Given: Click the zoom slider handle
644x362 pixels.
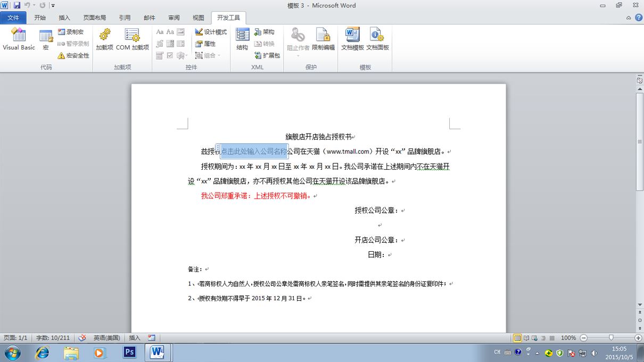Looking at the screenshot, I should (x=611, y=338).
